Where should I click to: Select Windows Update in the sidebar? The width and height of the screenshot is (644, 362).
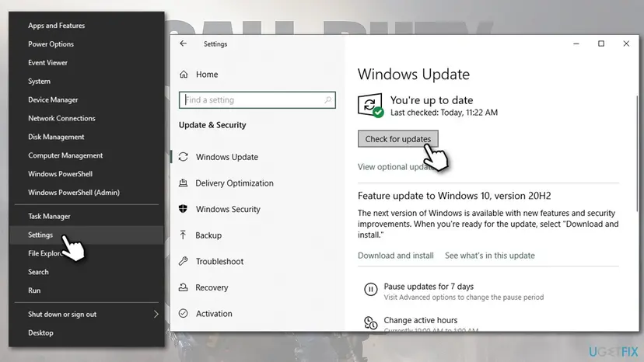(227, 157)
